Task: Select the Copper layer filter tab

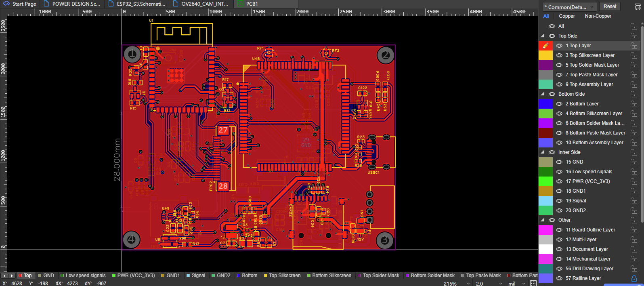Action: [567, 16]
